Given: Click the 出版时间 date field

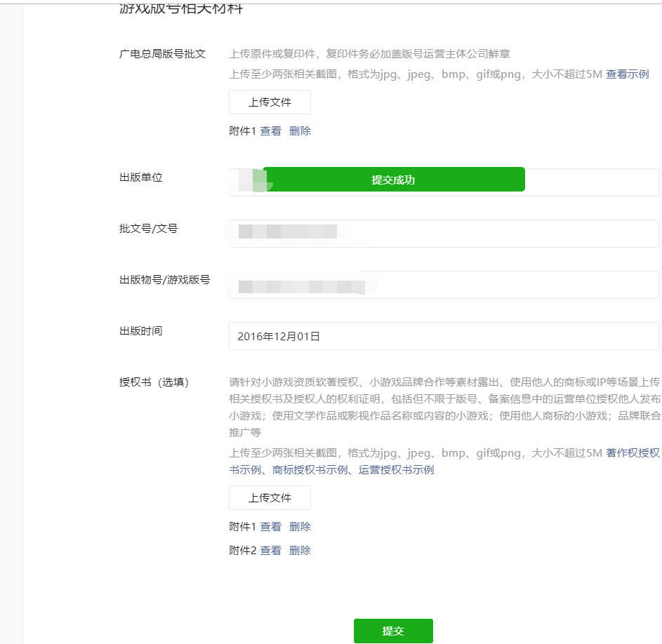Looking at the screenshot, I should coord(444,336).
